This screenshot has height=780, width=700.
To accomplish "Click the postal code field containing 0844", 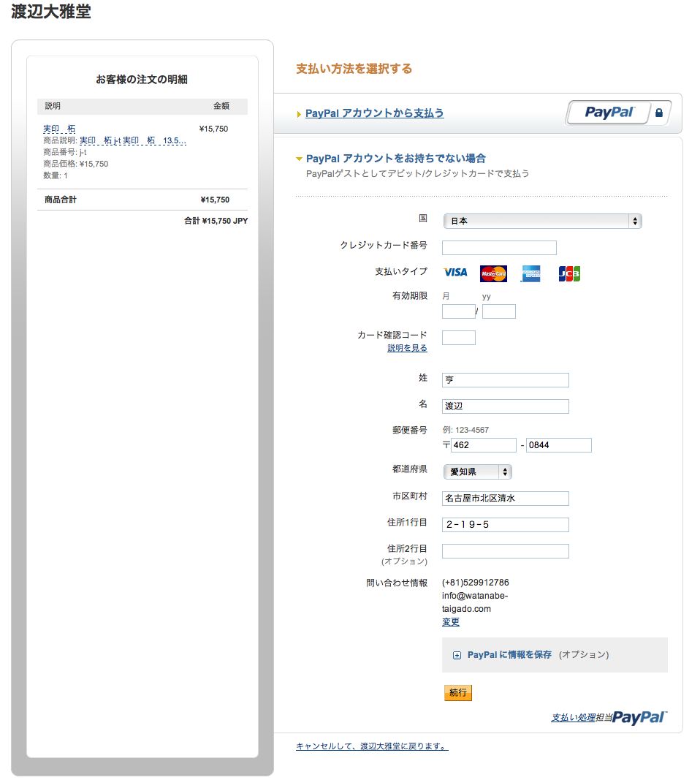I will pyautogui.click(x=559, y=445).
